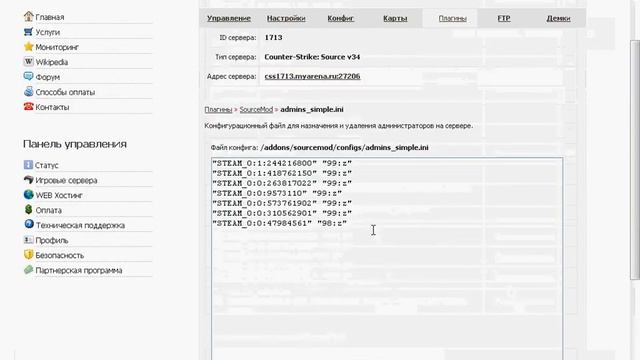Visit the Форум link
The width and height of the screenshot is (640, 360).
tap(48, 77)
